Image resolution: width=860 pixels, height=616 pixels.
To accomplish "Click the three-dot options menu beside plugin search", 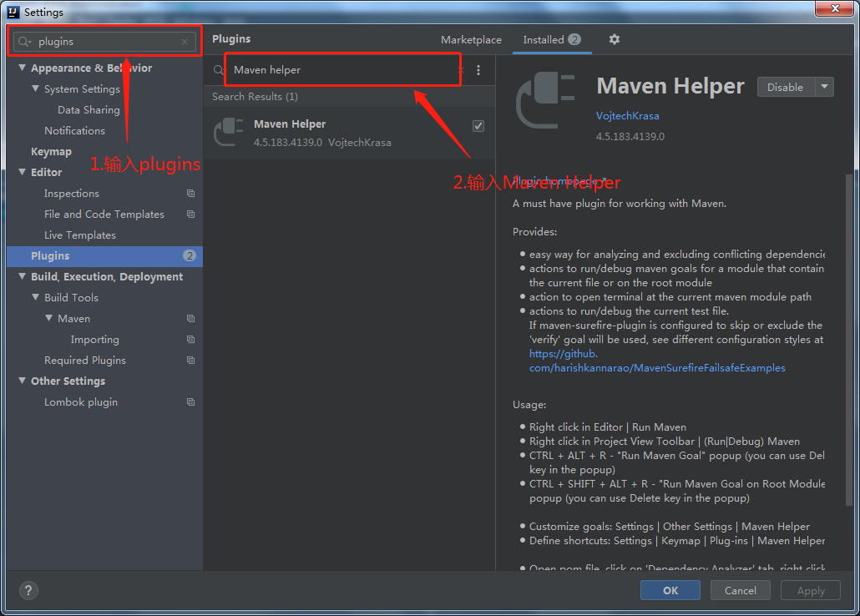I will click(478, 70).
